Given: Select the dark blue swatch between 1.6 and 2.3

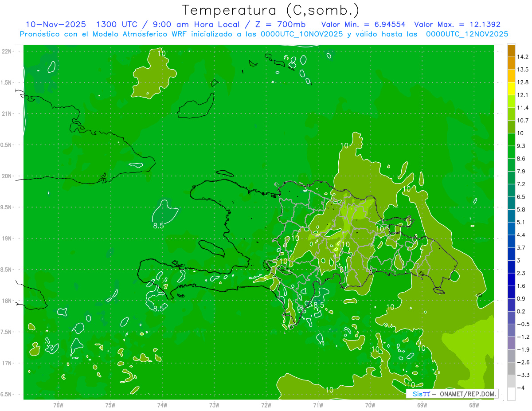Looking at the screenshot, I should 511,279.
